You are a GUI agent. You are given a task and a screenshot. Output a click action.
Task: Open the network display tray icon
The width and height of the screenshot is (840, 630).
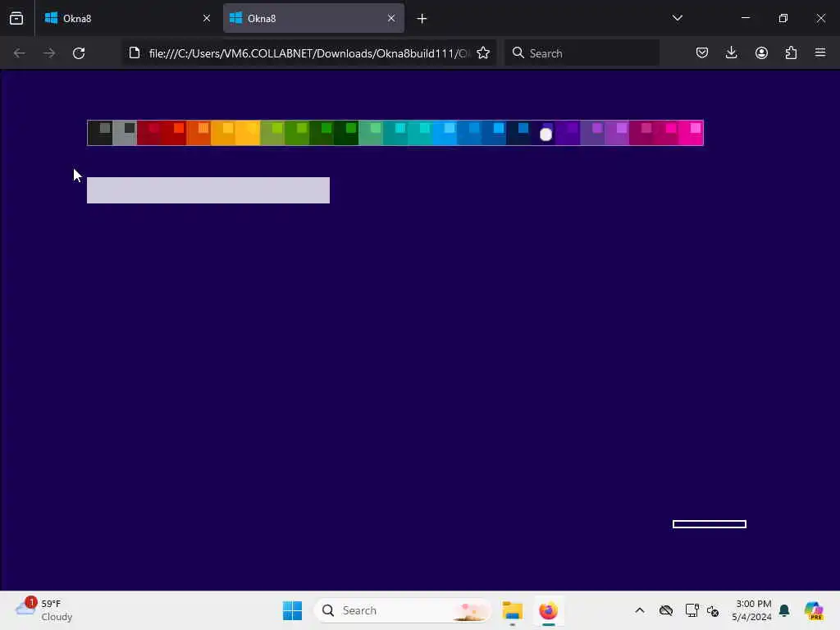[x=692, y=610]
